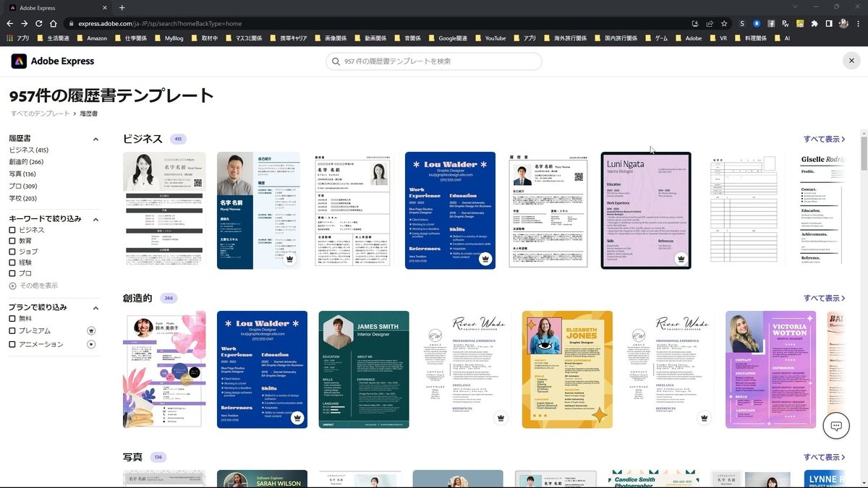Bookmark this page with star icon
This screenshot has width=868, height=488.
pyautogui.click(x=724, y=23)
